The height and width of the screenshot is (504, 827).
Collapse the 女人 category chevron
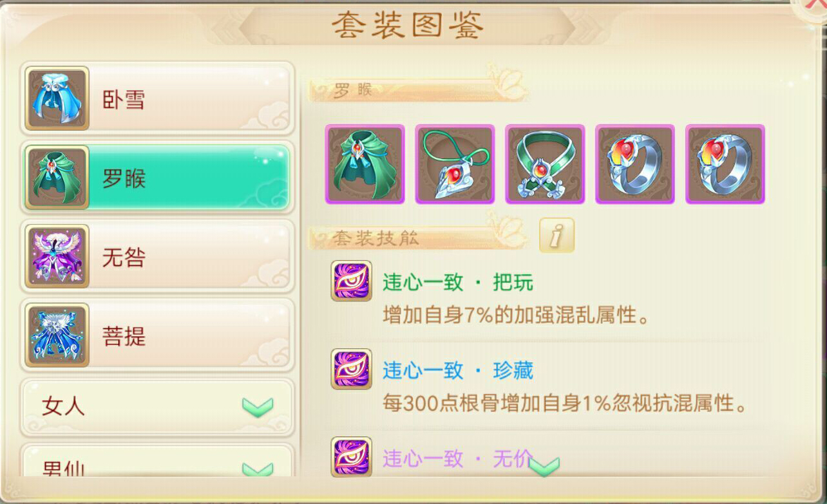(x=258, y=407)
